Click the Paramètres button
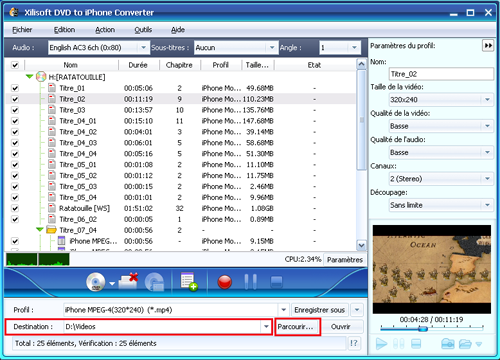Screen dimensions: 500x360 pos(345,260)
